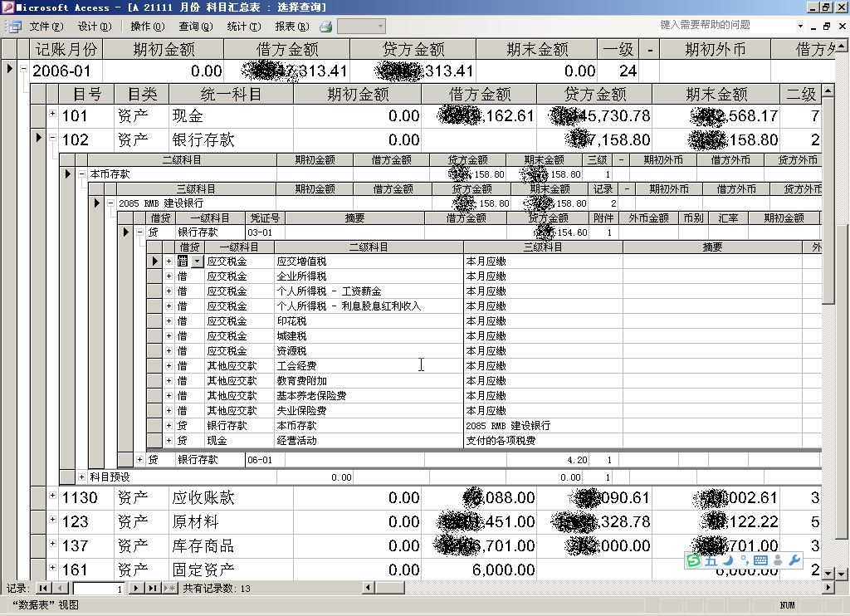
Task: Click the soft keyboard icon in IME bar
Action: coord(761,561)
